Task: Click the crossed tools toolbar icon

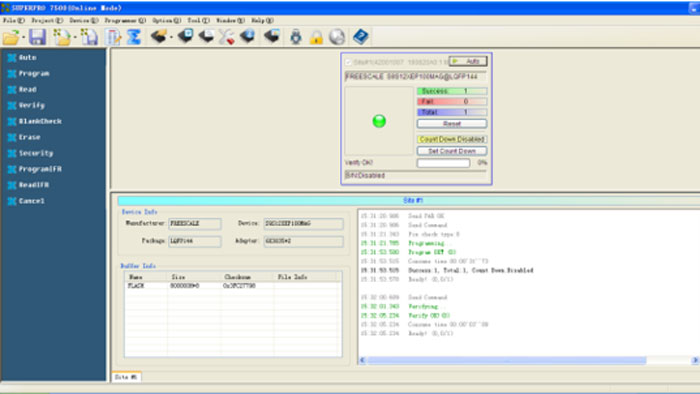Action: (227, 37)
